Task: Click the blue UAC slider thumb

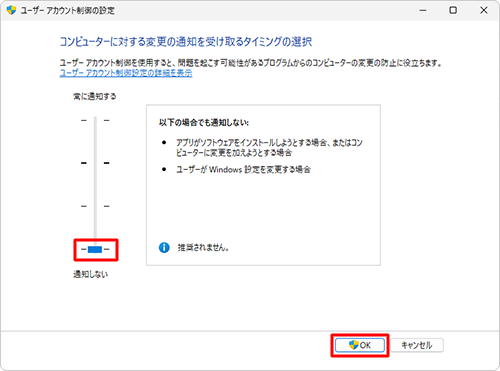Action: tap(95, 249)
